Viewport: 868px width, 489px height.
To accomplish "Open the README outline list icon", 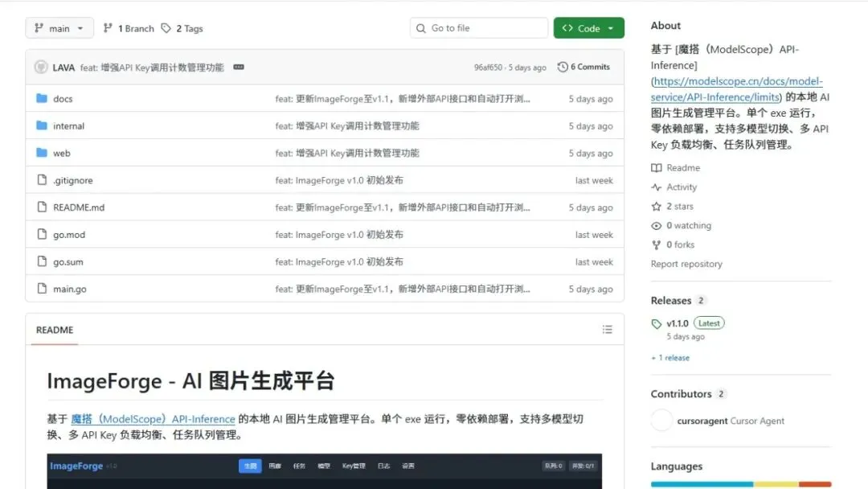I will (x=608, y=330).
